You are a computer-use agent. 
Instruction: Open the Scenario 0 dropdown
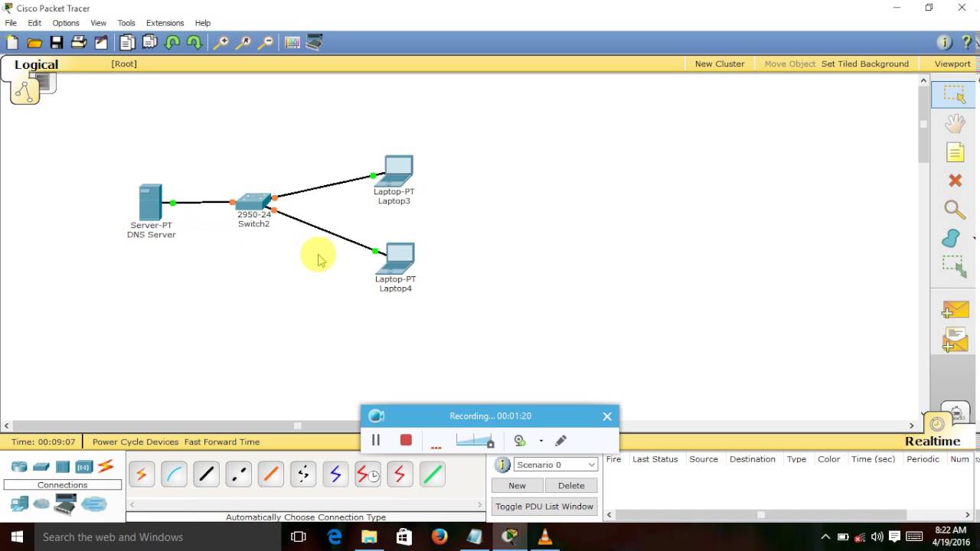(555, 465)
